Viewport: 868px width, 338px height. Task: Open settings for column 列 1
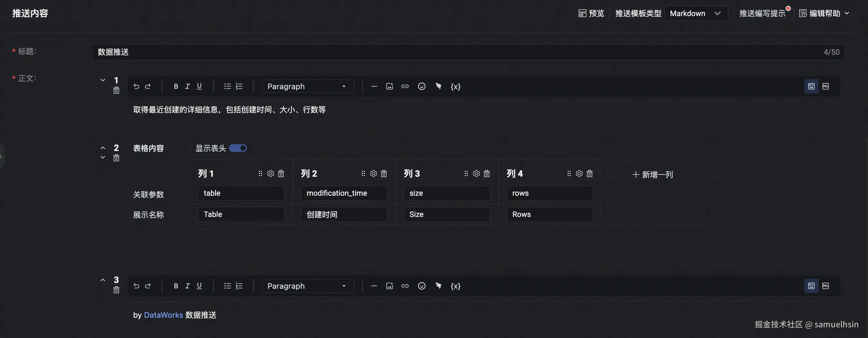271,174
